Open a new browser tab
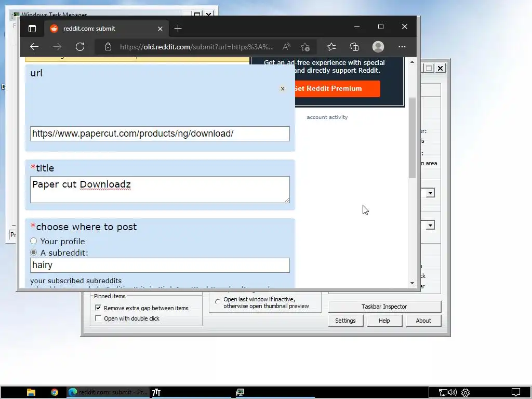Image resolution: width=532 pixels, height=399 pixels. tap(178, 29)
